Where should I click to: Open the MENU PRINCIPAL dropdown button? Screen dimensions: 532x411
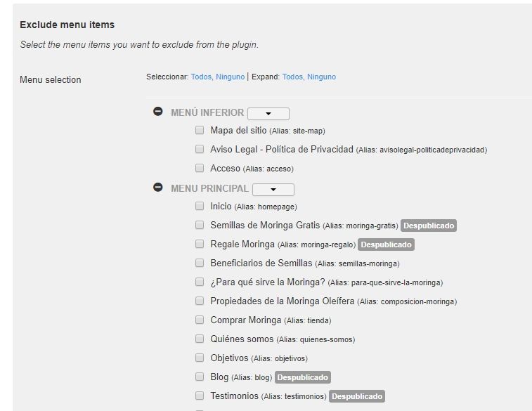(273, 190)
